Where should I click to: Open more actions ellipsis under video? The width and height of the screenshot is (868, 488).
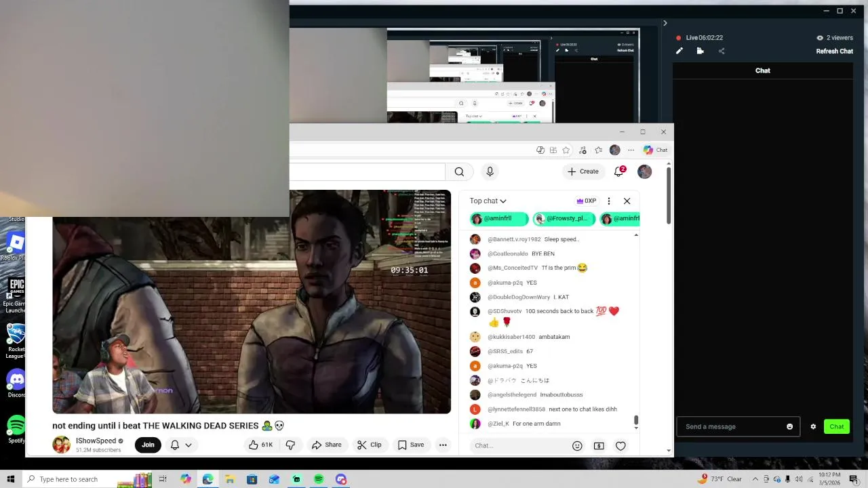tap(443, 445)
